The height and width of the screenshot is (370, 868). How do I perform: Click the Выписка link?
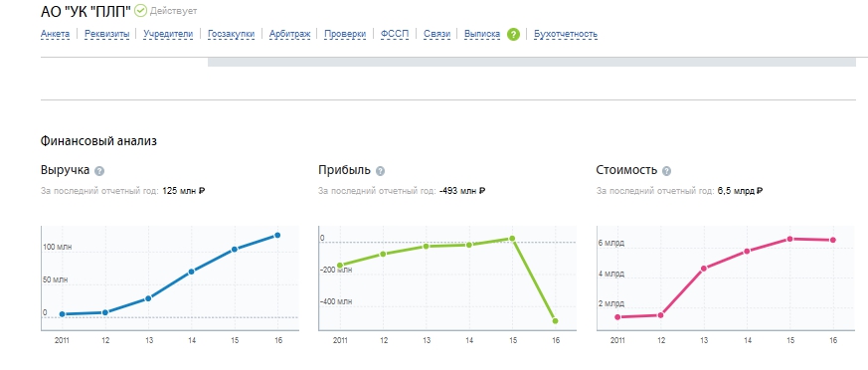click(482, 35)
